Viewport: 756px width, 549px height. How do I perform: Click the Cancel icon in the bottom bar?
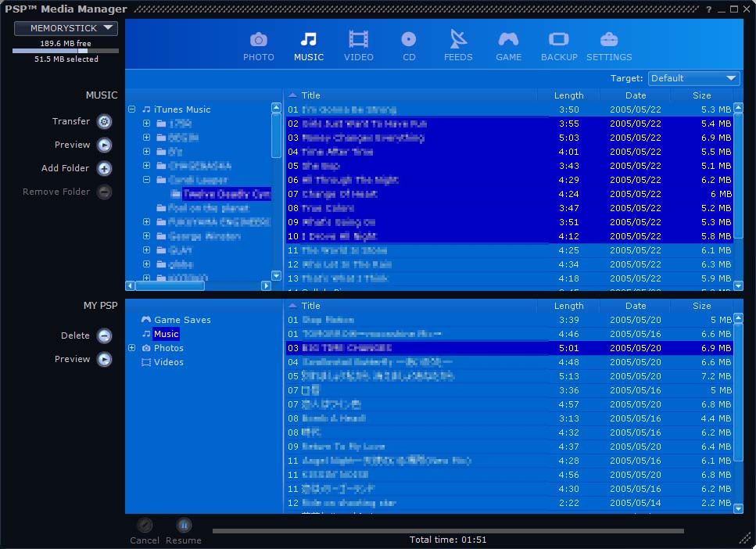(x=145, y=525)
